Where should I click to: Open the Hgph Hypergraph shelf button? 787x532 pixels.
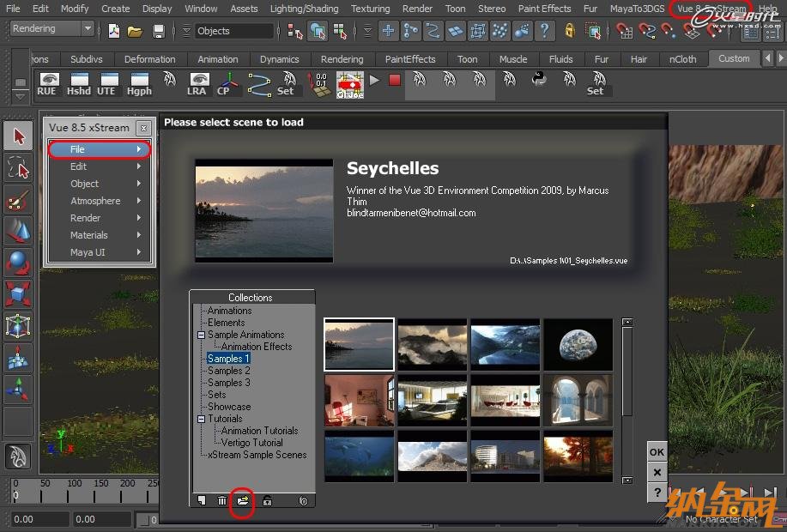139,84
